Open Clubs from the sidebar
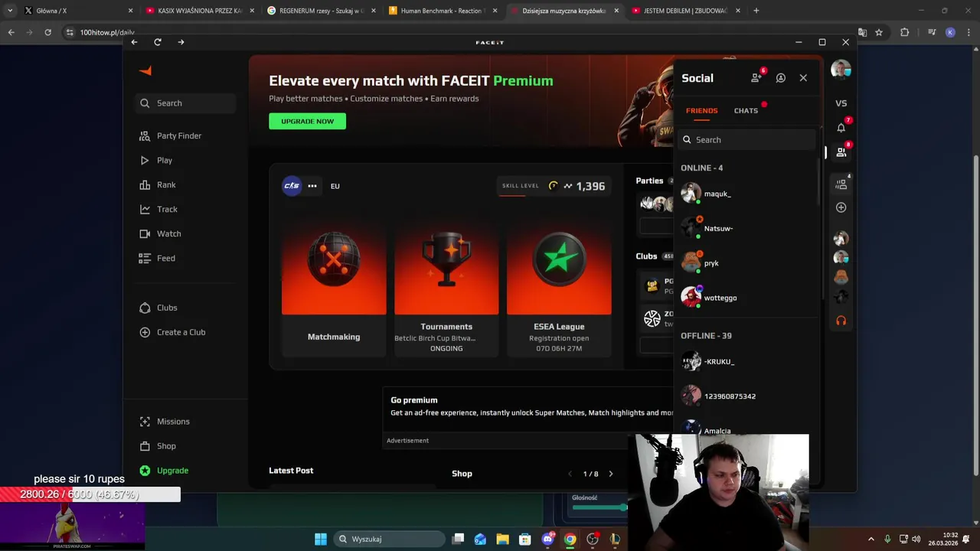Viewport: 980px width, 551px height. click(x=158, y=308)
